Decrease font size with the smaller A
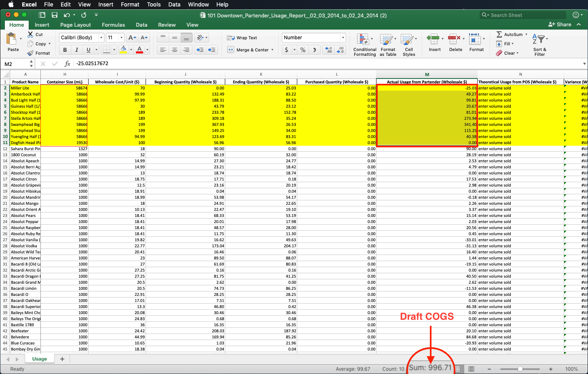This screenshot has width=588, height=374. pyautogui.click(x=144, y=38)
